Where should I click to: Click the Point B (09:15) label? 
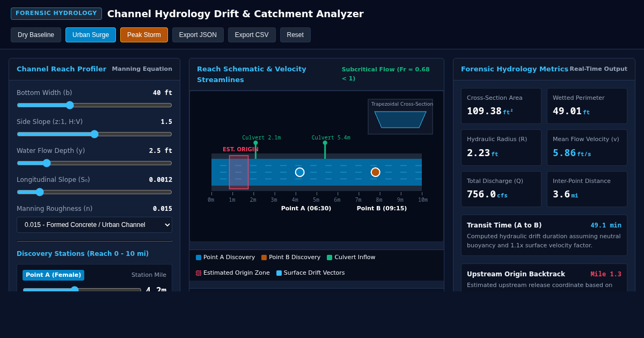click(x=382, y=209)
